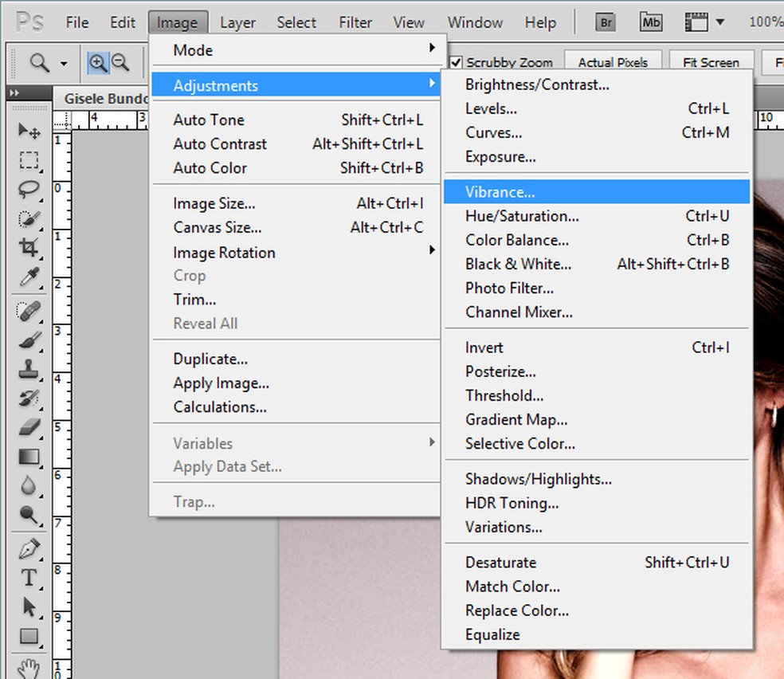The image size is (784, 679).
Task: Select the Lasso tool
Action: (x=28, y=189)
